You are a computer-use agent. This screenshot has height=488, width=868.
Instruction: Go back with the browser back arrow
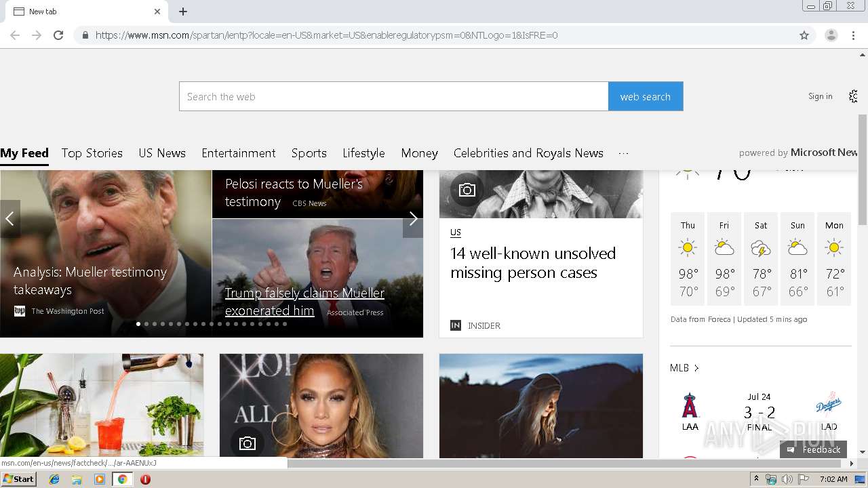coord(15,35)
